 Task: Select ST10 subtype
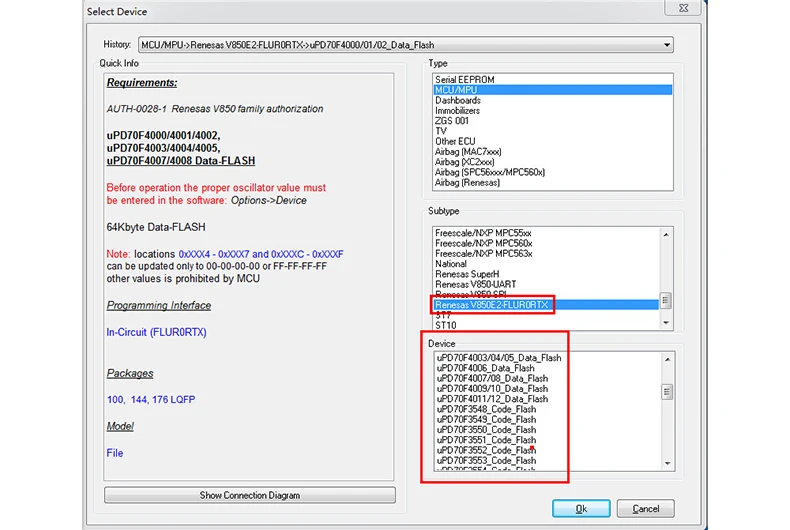click(x=546, y=325)
